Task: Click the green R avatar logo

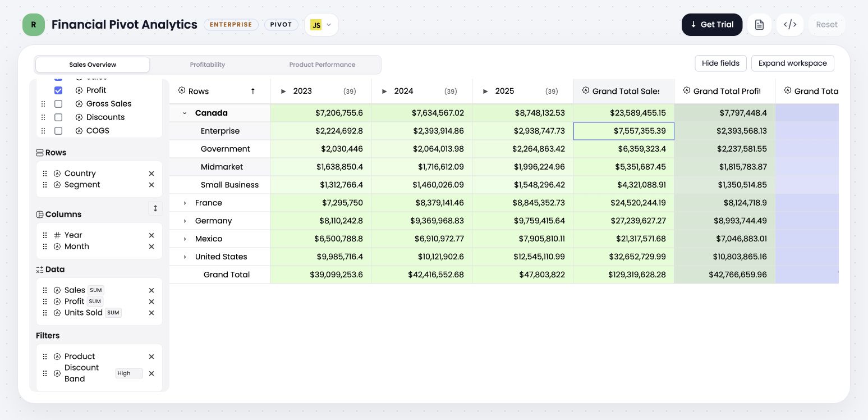Action: (34, 25)
